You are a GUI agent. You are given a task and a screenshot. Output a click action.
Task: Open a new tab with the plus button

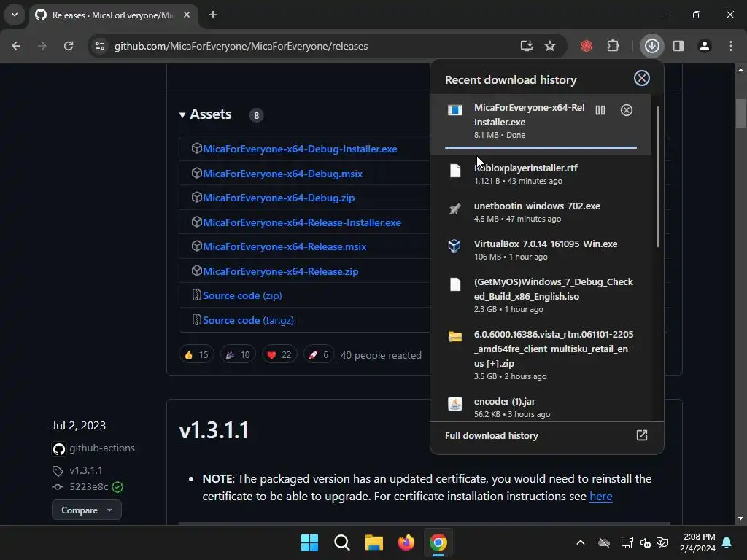(x=213, y=15)
